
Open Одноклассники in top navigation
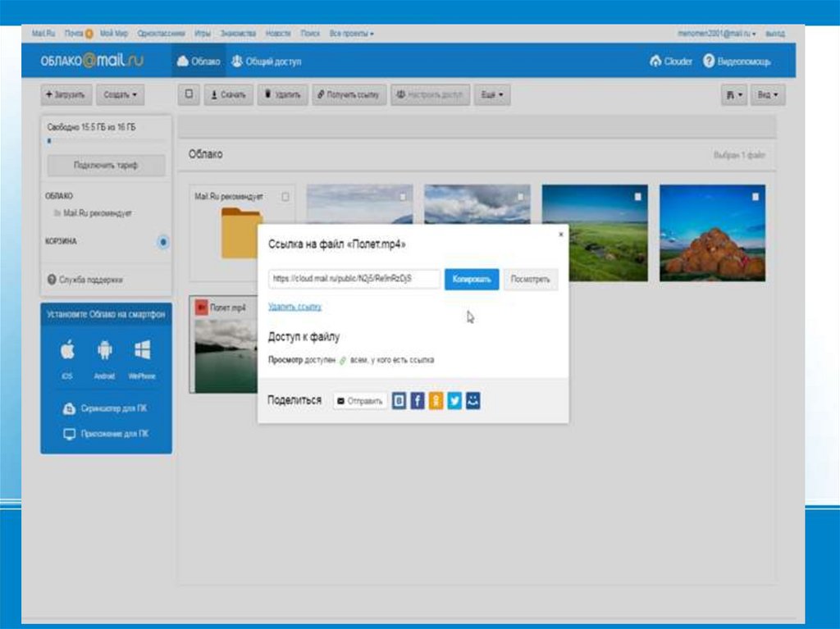click(x=161, y=34)
